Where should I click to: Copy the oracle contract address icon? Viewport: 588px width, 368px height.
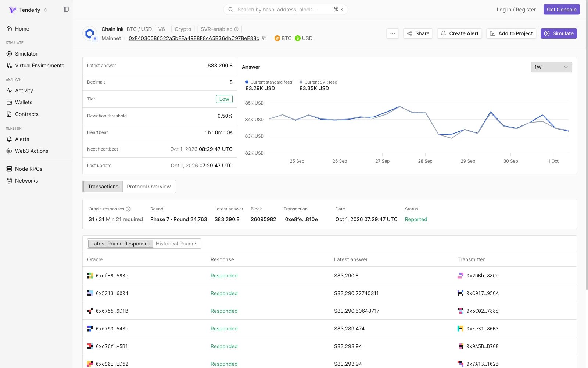click(x=264, y=38)
